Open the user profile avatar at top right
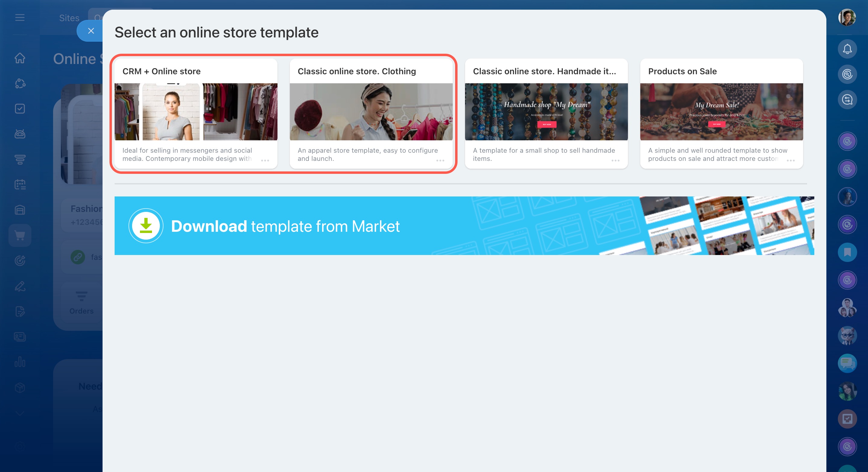This screenshot has width=868, height=472. click(x=847, y=18)
